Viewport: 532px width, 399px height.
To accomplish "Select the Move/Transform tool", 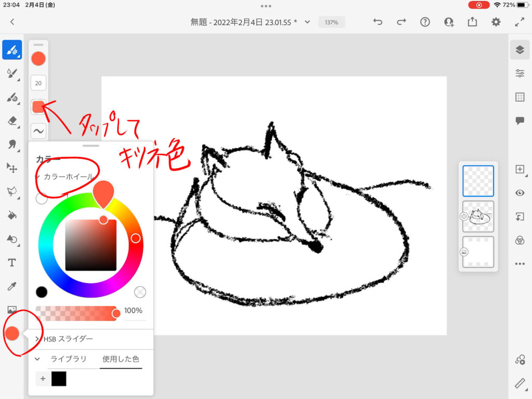I will click(x=12, y=167).
